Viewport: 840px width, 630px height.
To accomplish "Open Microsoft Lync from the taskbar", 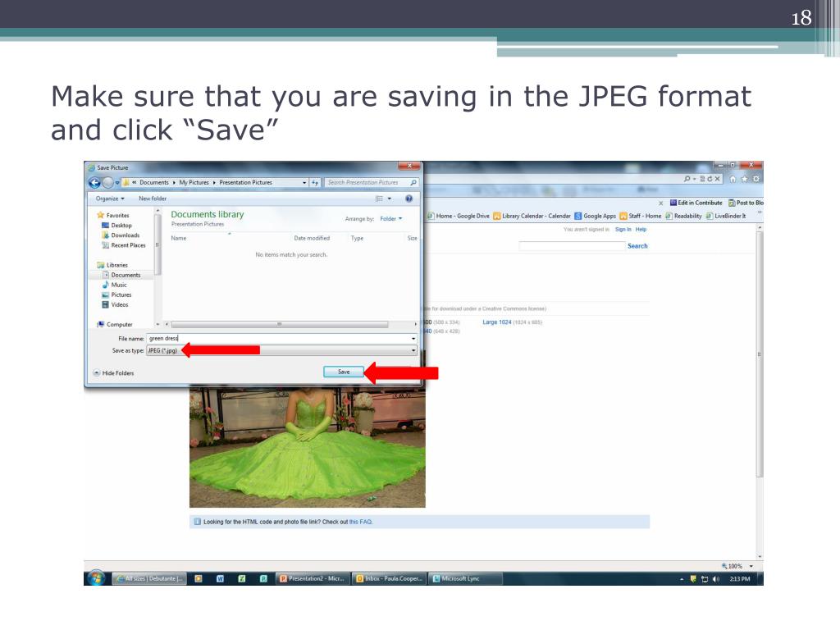I will coord(465,578).
